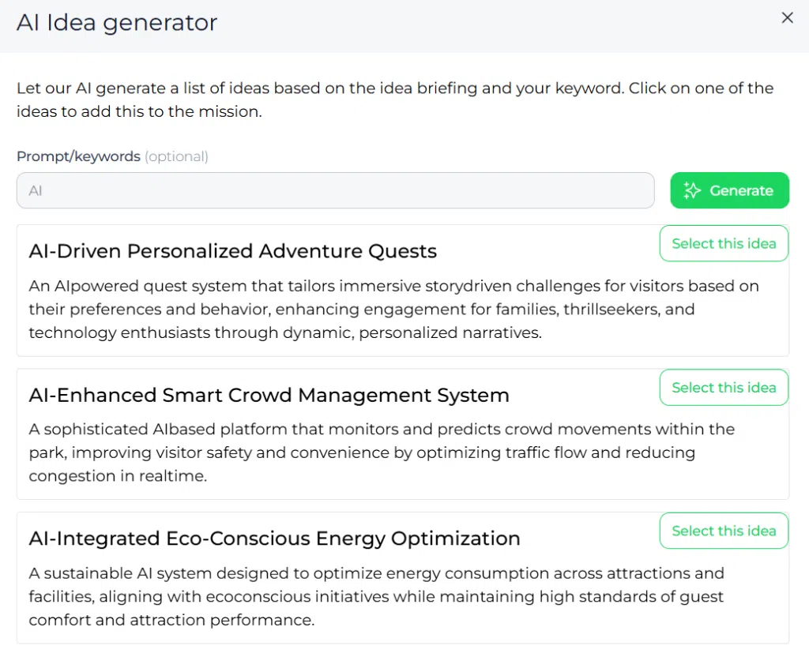This screenshot has width=809, height=672.
Task: Select the AI-Enhanced Smart Crowd Management idea
Action: pos(724,387)
